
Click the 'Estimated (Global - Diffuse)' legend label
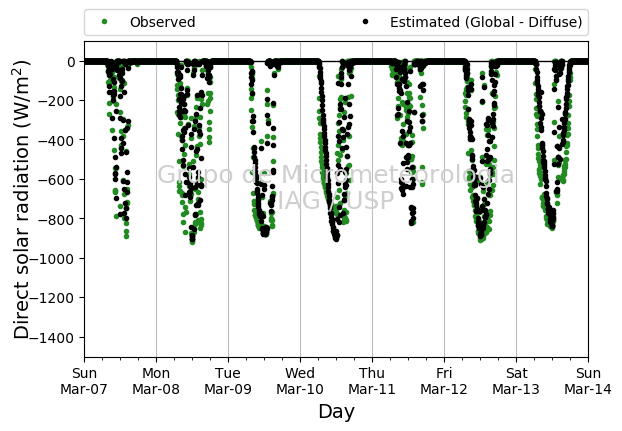coord(486,22)
